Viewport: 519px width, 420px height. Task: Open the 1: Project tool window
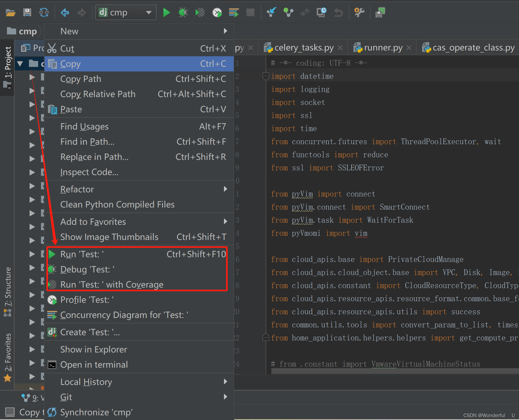(8, 68)
